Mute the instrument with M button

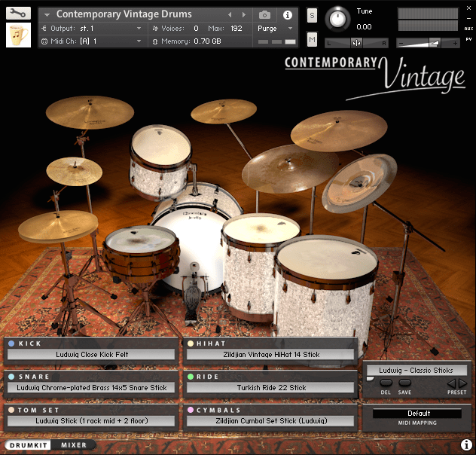pos(312,39)
